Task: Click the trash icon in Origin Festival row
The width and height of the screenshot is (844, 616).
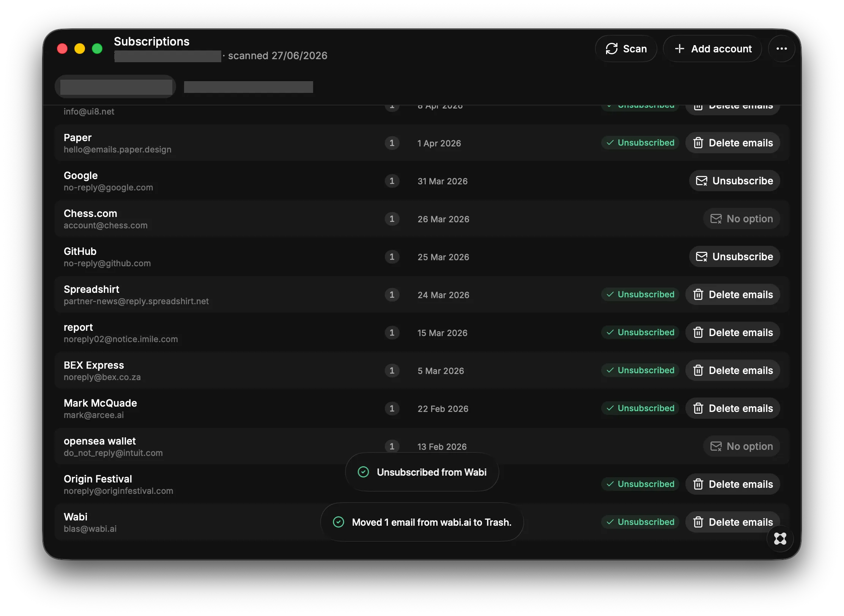Action: click(x=698, y=484)
